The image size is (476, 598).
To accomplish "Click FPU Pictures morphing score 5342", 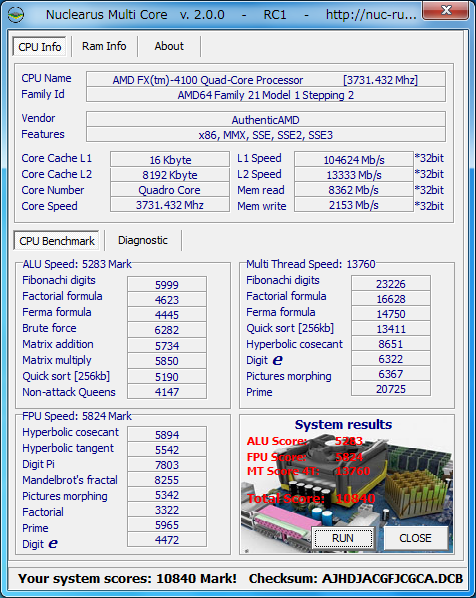I will click(167, 495).
